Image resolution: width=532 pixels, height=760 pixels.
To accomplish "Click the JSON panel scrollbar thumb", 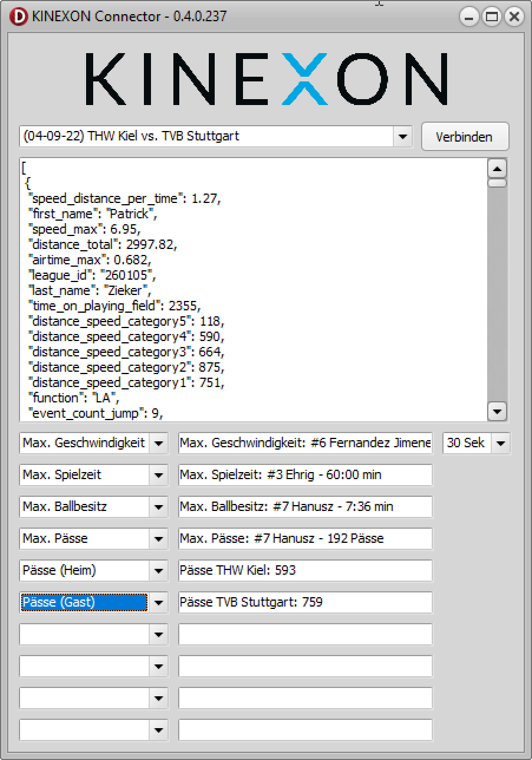I will (x=498, y=184).
